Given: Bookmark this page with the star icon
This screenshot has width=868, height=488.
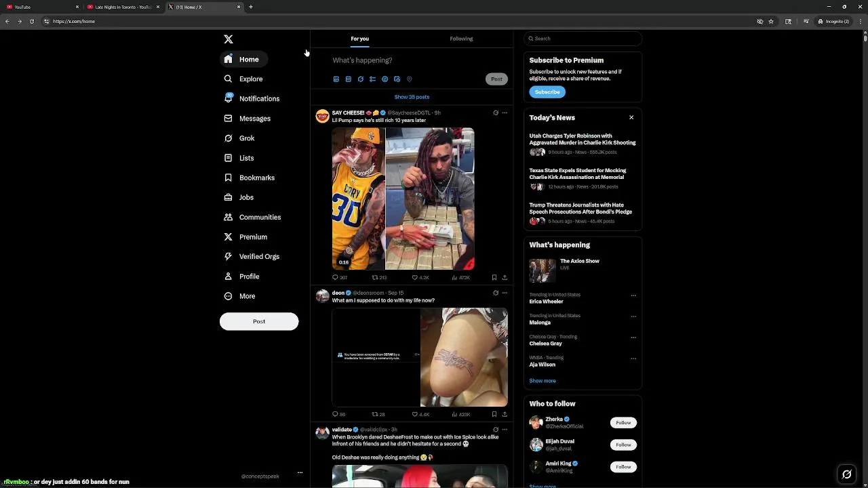Looking at the screenshot, I should [771, 21].
